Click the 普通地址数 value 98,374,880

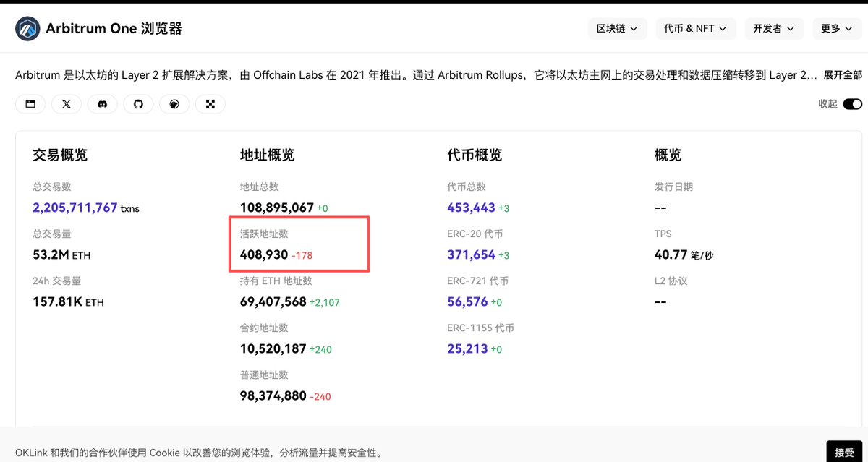(x=273, y=395)
